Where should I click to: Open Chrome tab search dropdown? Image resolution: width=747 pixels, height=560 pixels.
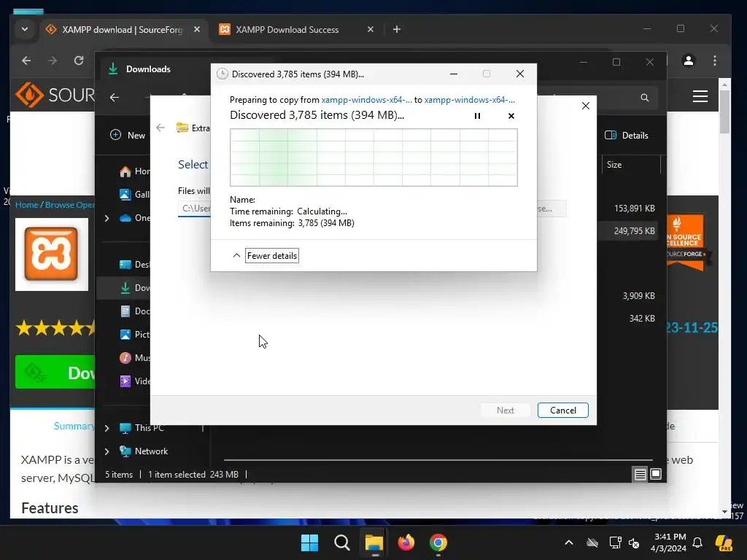(25, 29)
